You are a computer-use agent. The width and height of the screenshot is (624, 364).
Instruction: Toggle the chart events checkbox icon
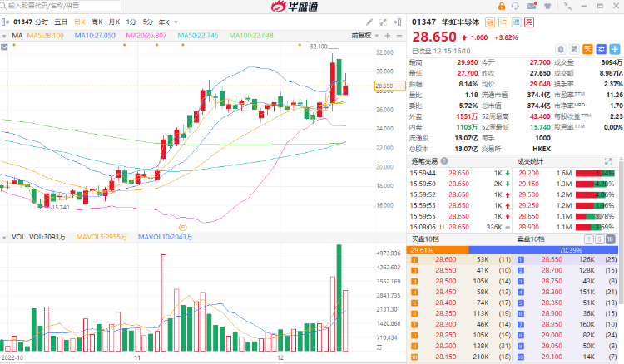pyautogui.click(x=4, y=47)
